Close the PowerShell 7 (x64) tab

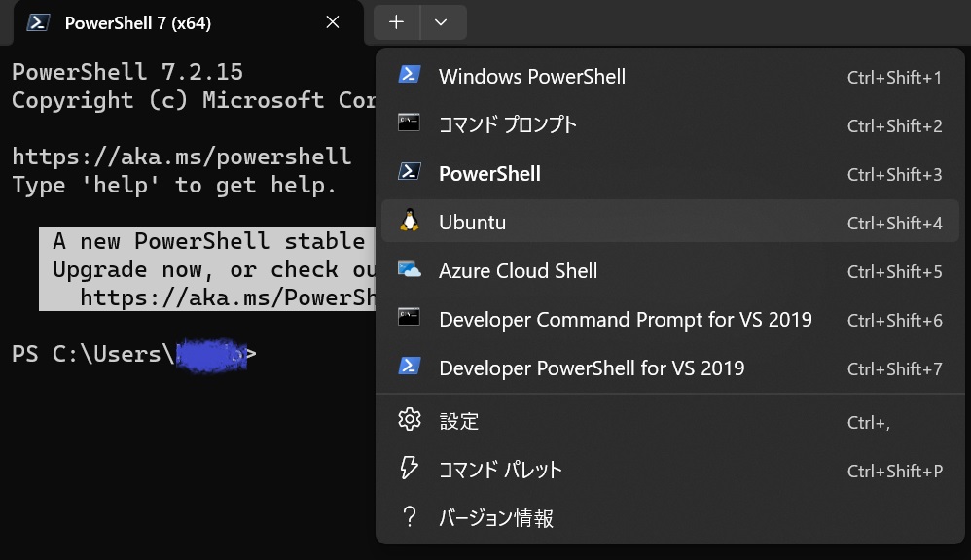tap(333, 22)
